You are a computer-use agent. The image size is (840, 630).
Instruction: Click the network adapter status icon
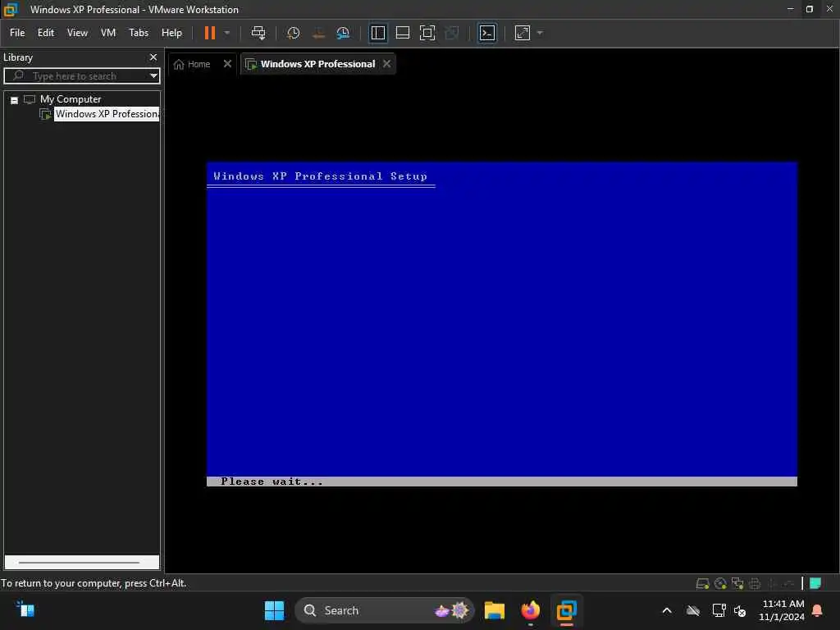tap(737, 583)
